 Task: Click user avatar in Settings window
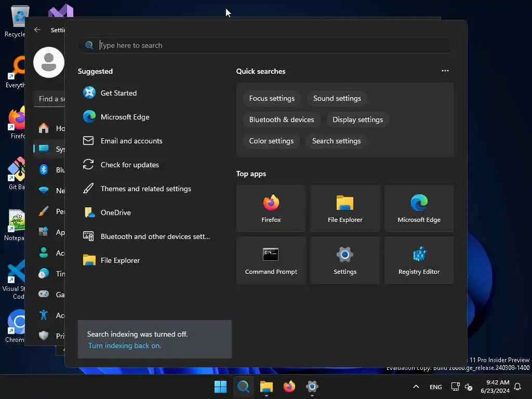coord(48,62)
